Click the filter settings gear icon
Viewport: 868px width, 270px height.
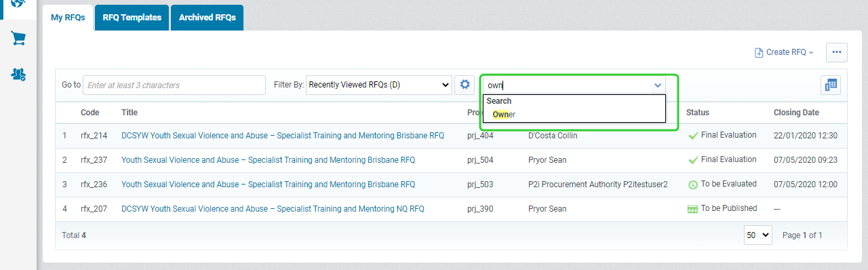465,85
